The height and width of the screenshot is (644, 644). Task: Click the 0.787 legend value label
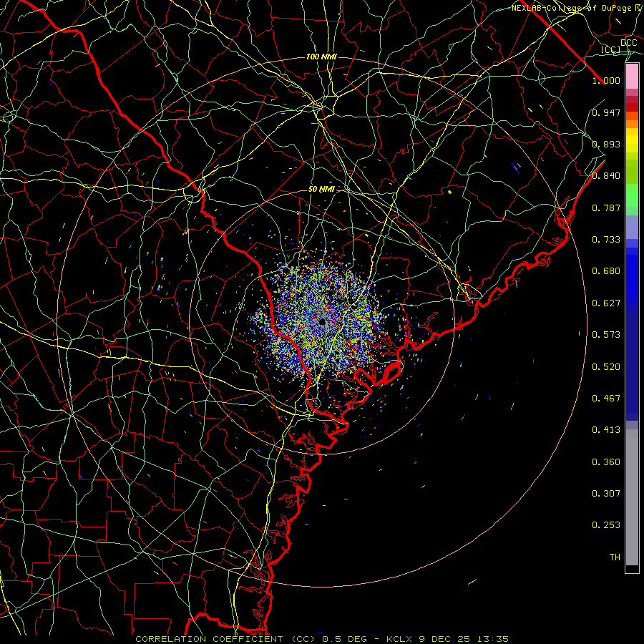[606, 208]
